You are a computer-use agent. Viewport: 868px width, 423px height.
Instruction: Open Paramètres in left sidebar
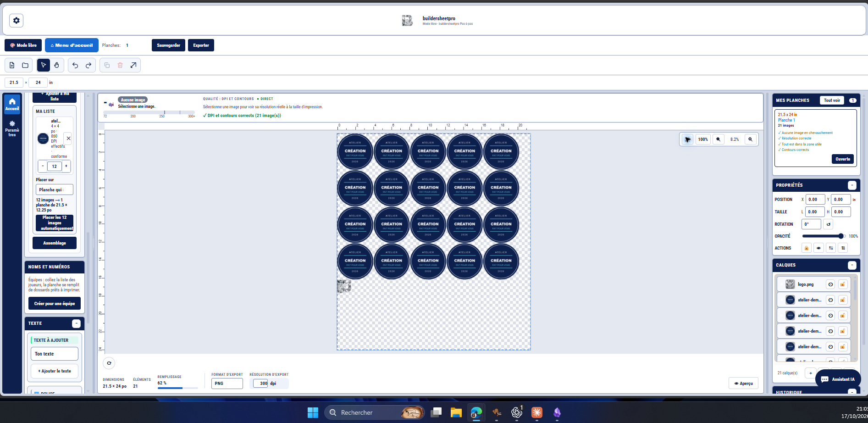pyautogui.click(x=12, y=129)
